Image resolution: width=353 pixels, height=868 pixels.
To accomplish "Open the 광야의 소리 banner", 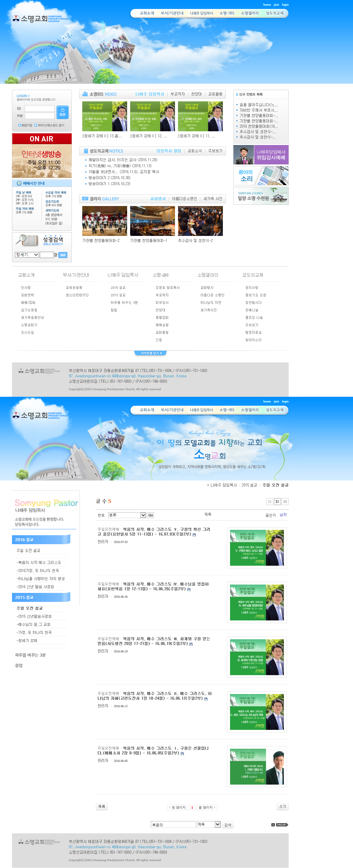I will click(261, 176).
